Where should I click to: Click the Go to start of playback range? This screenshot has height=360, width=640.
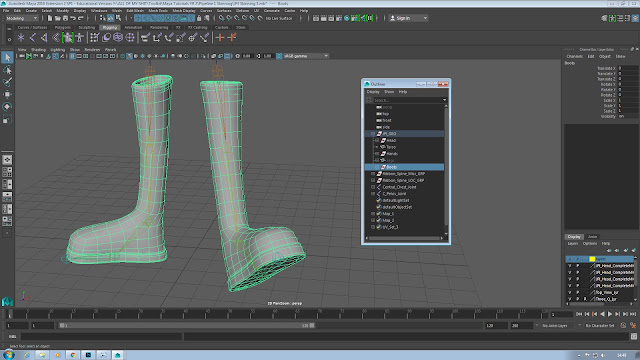[x=579, y=314]
